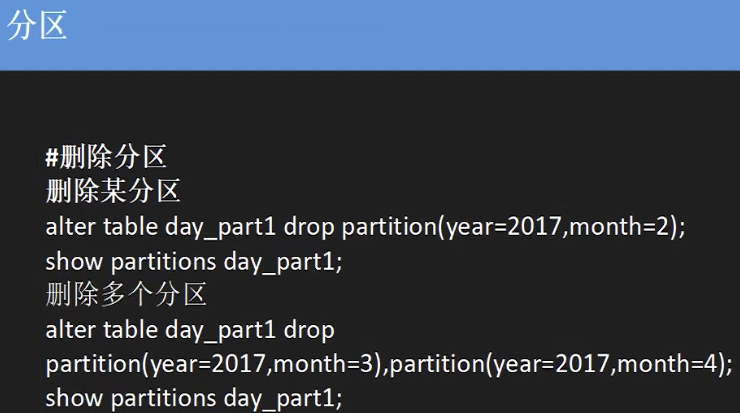Click "year=2017" beside month=2
Screen dimensions: 740x413
(505, 226)
